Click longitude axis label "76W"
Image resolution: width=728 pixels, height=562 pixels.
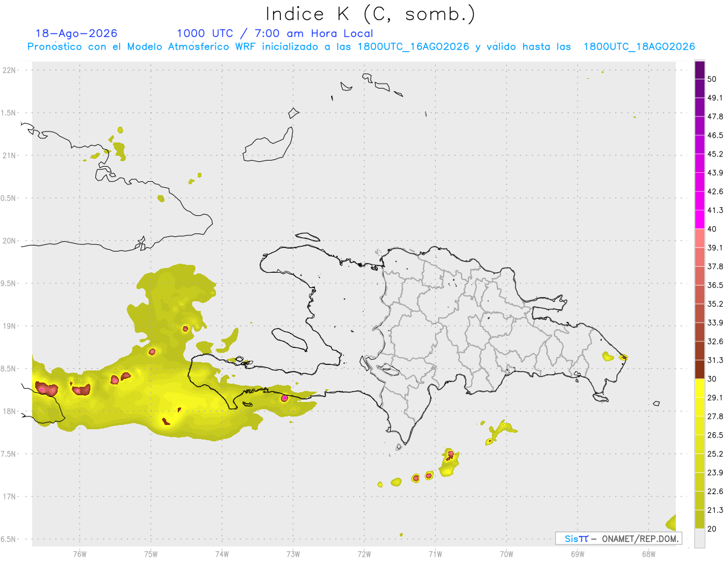point(79,554)
